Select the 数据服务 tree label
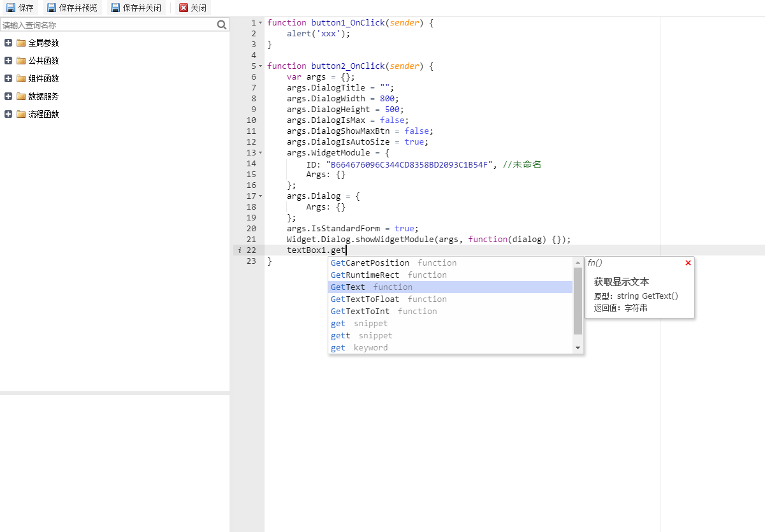765x532 pixels. pyautogui.click(x=43, y=96)
